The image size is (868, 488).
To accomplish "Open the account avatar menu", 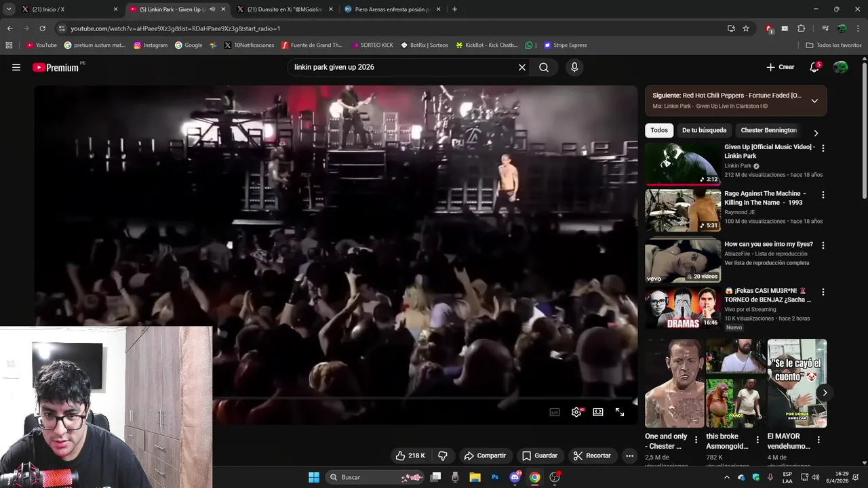I will point(840,67).
